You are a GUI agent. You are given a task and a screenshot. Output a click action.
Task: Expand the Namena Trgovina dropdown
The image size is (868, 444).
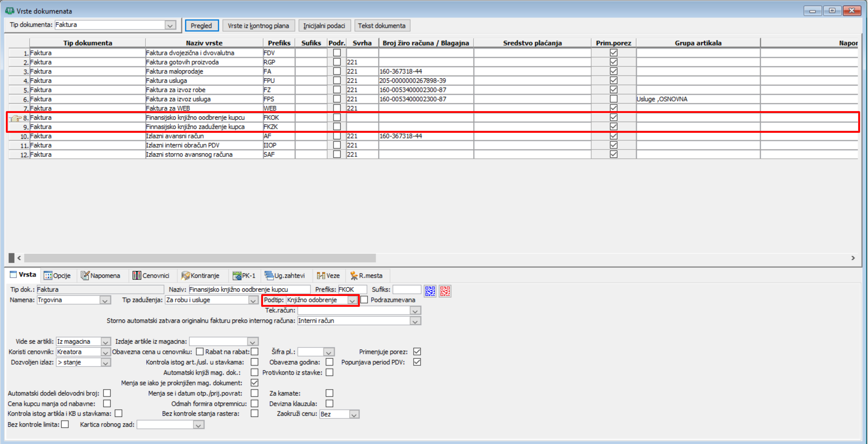pos(105,300)
